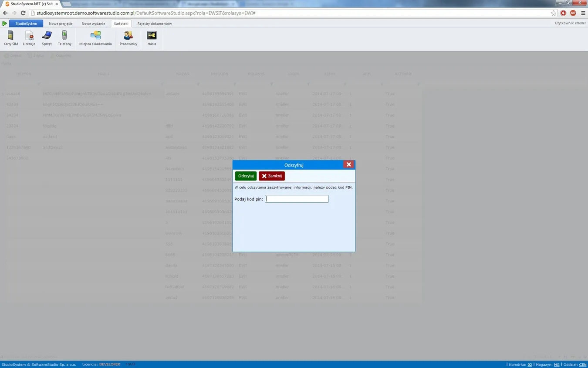Viewport: 588px width, 368px height.
Task: Open the Pracownicy employees icon
Action: click(128, 38)
